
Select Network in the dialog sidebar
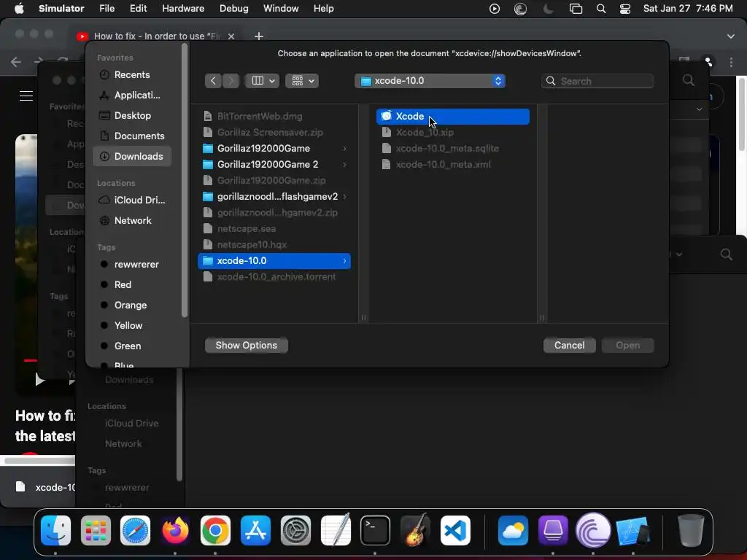coord(132,220)
